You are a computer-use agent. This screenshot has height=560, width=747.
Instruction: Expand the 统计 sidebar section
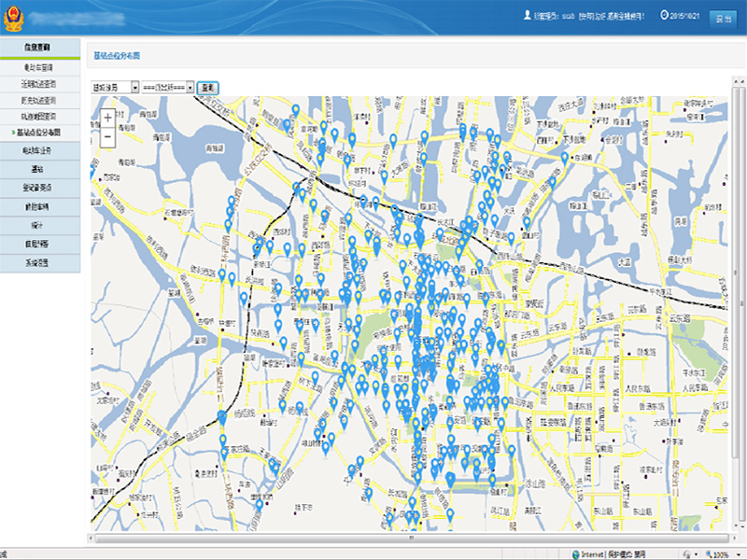point(40,224)
